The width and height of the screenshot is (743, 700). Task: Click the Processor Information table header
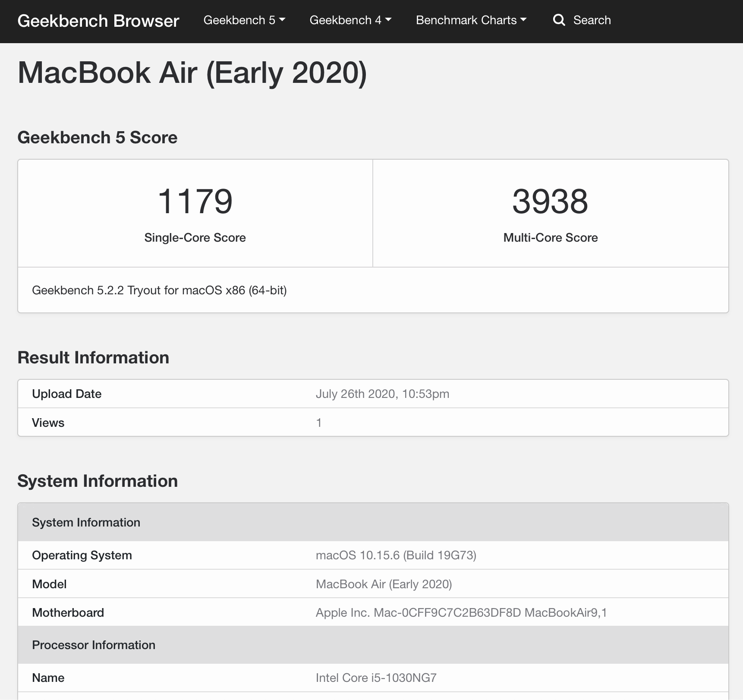(373, 645)
